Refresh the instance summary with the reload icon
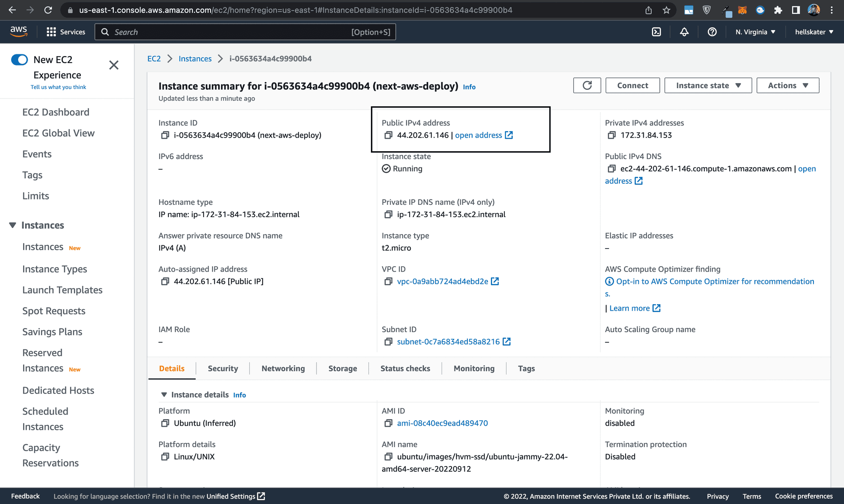The height and width of the screenshot is (504, 844). point(586,85)
